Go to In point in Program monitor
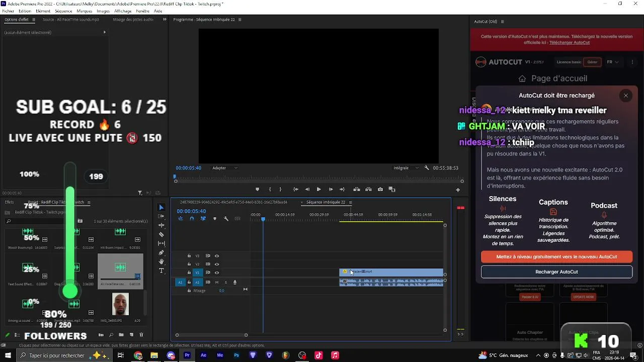This screenshot has width=644, height=362. [295, 190]
